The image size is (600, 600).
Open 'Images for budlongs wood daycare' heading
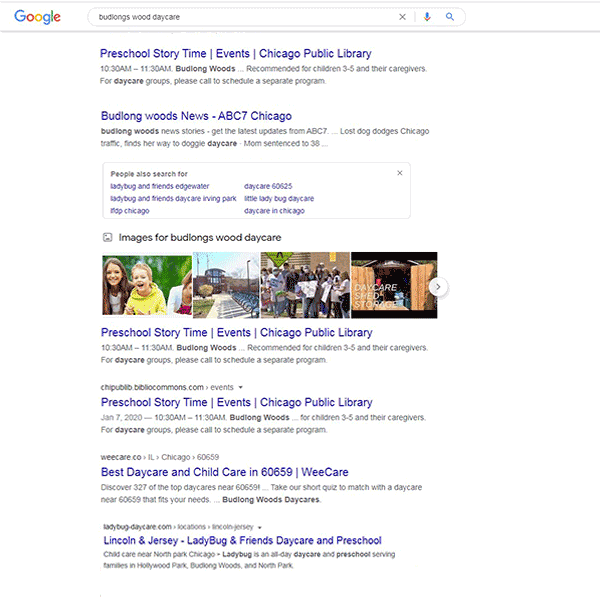coord(200,238)
